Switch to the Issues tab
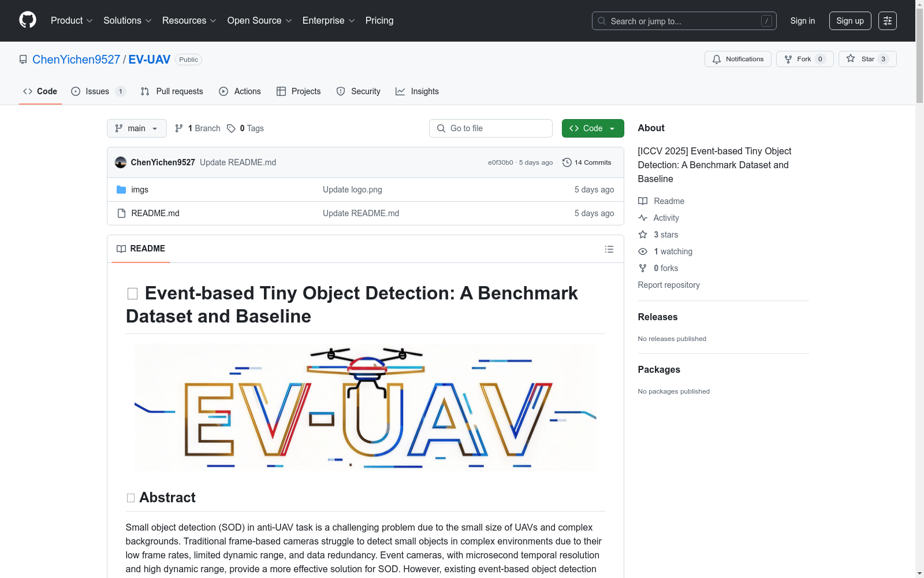924x578 pixels. pos(96,91)
